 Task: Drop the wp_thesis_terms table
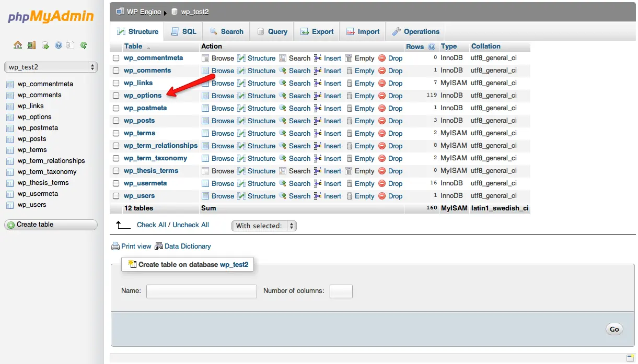click(390, 171)
